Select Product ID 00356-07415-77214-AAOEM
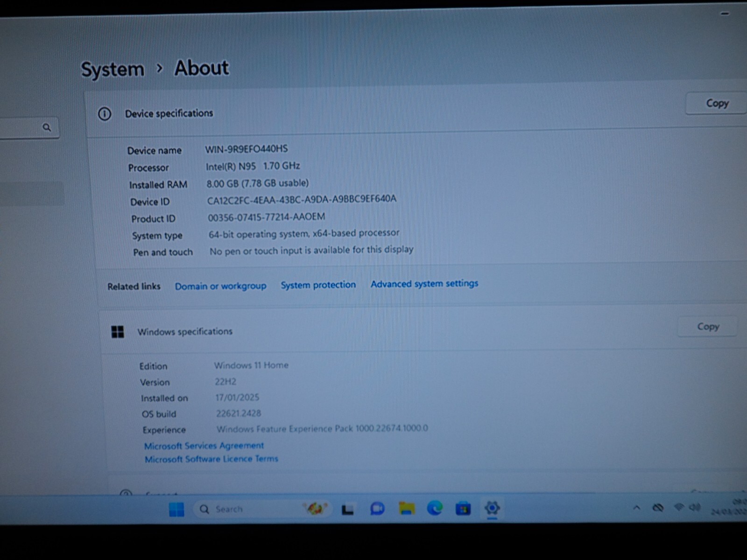This screenshot has height=560, width=747. (x=267, y=217)
